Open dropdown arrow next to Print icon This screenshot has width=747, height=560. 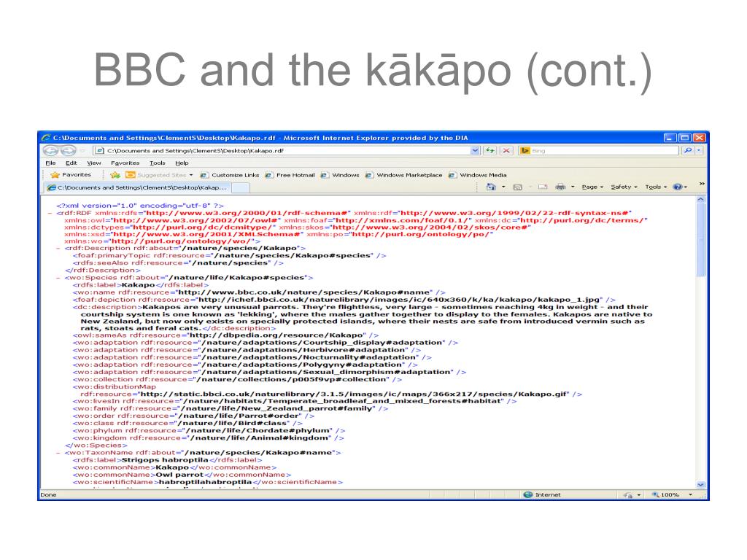point(573,187)
